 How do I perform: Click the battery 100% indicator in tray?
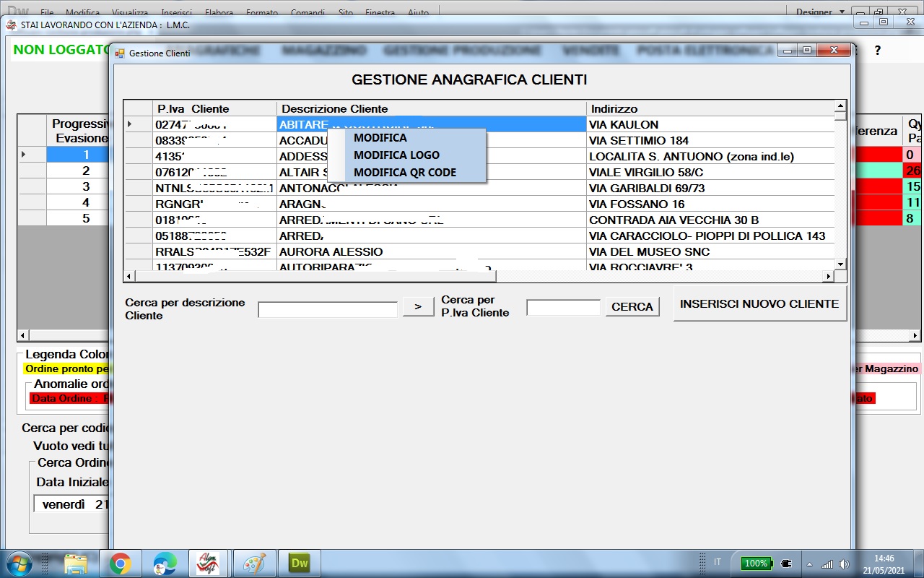click(755, 564)
